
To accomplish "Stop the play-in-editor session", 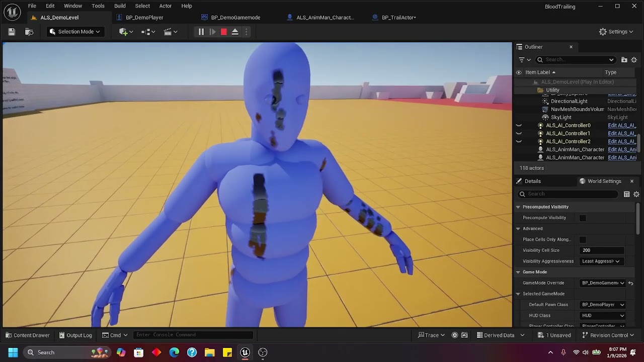I will 224,32.
